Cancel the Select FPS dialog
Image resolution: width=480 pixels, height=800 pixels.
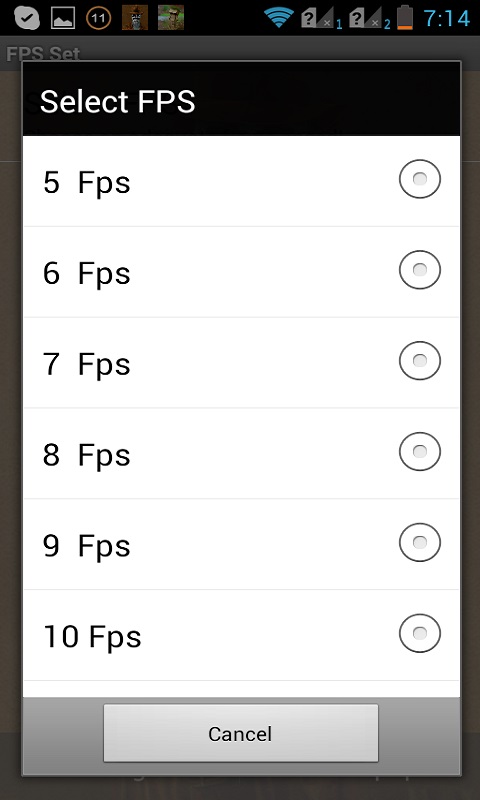[x=241, y=733]
